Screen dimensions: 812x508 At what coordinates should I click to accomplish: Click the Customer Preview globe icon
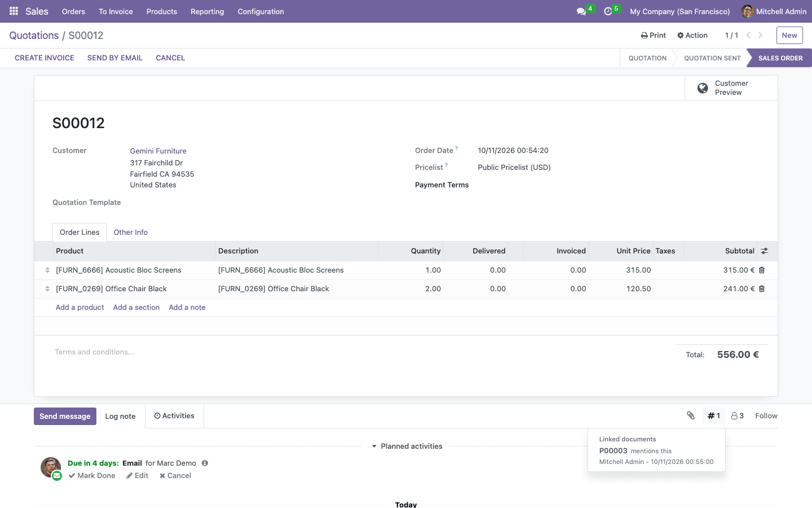tap(703, 88)
